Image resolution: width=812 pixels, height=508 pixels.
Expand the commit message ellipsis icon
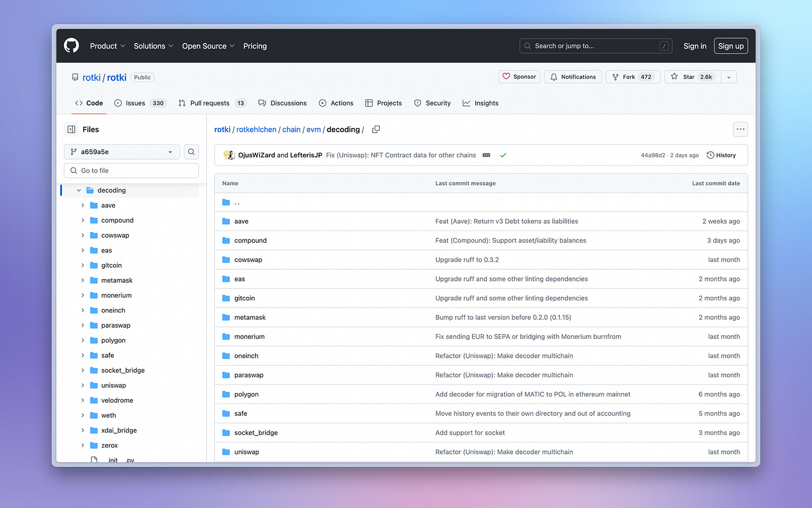point(486,155)
